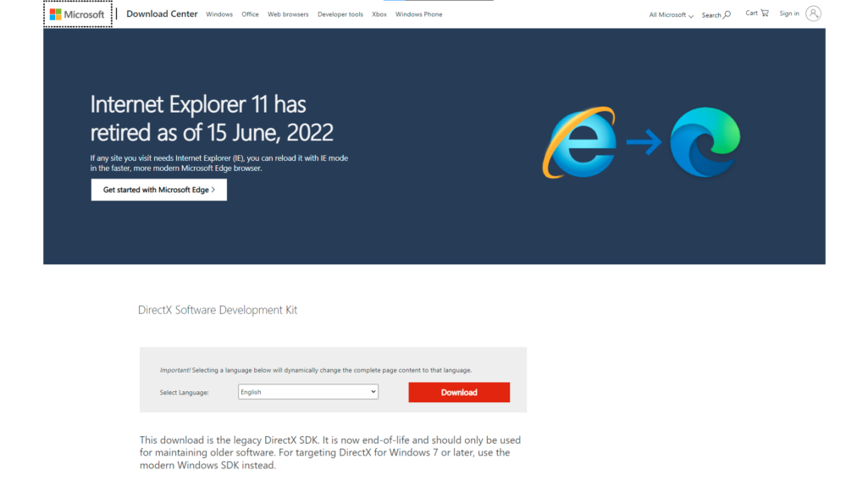Click Get started with Microsoft Edge button
Screen dimensions: 868x481
tap(159, 190)
